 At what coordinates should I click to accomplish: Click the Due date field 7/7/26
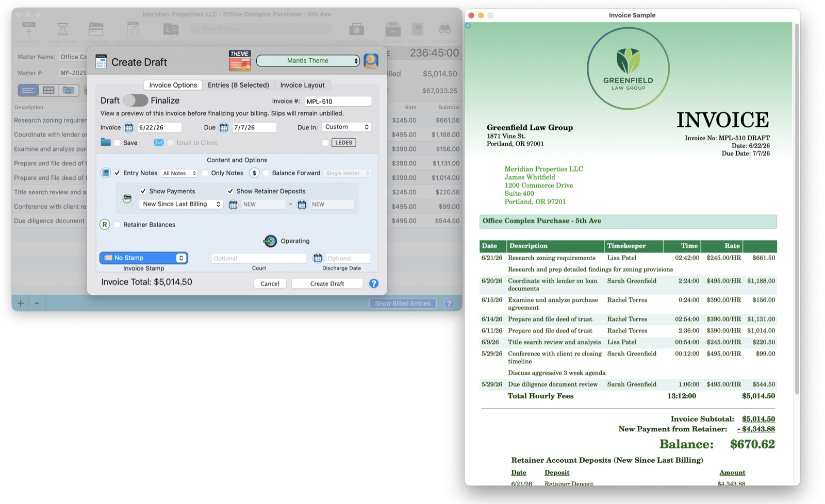click(x=254, y=127)
